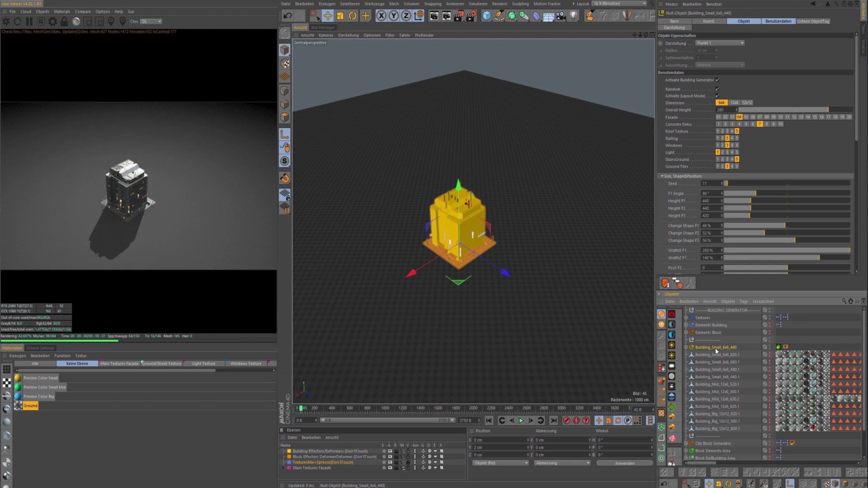
Task: Click the Anwenden button
Action: point(624,463)
